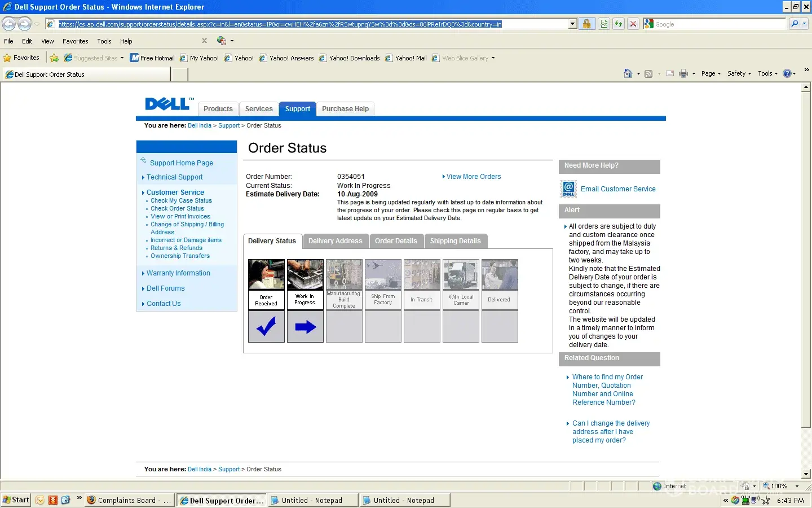Switch to the Order Details tab
The image size is (812, 508).
coord(396,241)
